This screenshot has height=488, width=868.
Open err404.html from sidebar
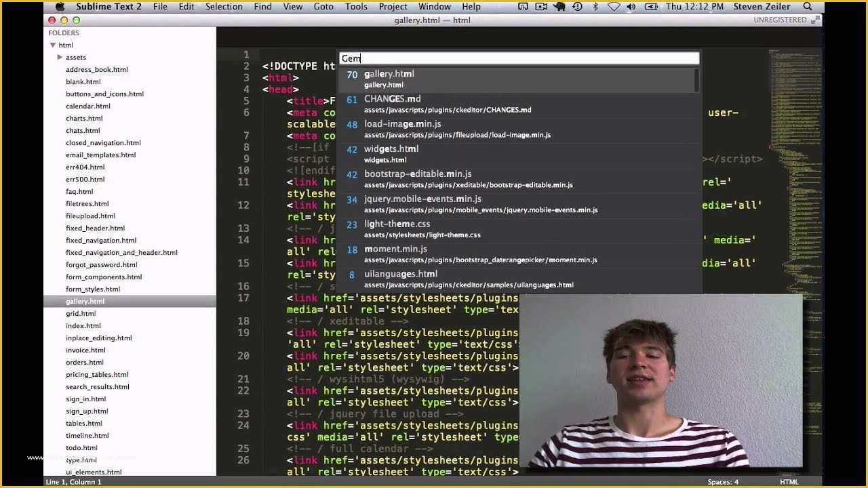pos(85,167)
